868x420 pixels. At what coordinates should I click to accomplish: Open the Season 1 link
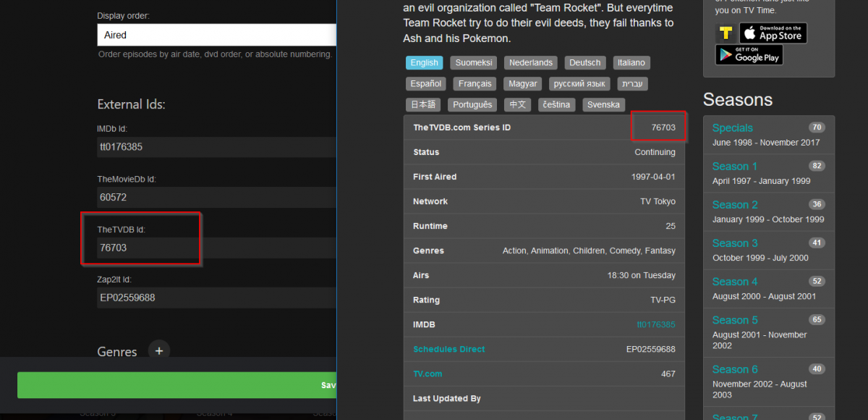click(x=735, y=167)
